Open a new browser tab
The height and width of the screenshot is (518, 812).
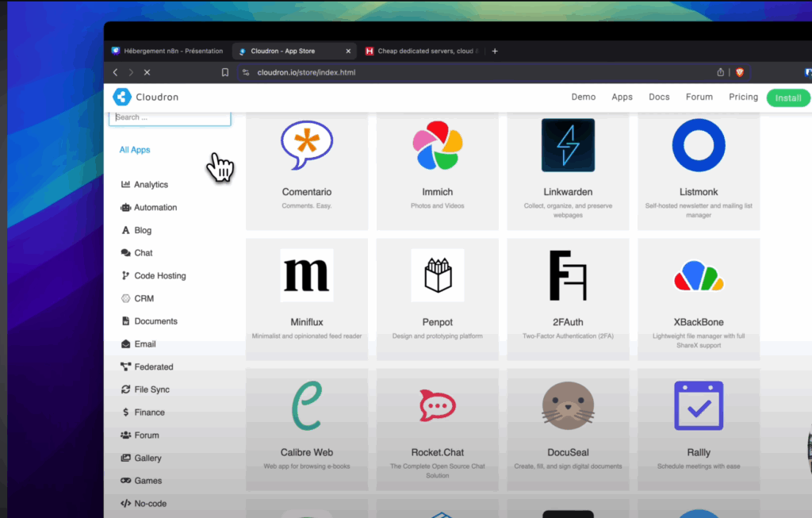(495, 51)
